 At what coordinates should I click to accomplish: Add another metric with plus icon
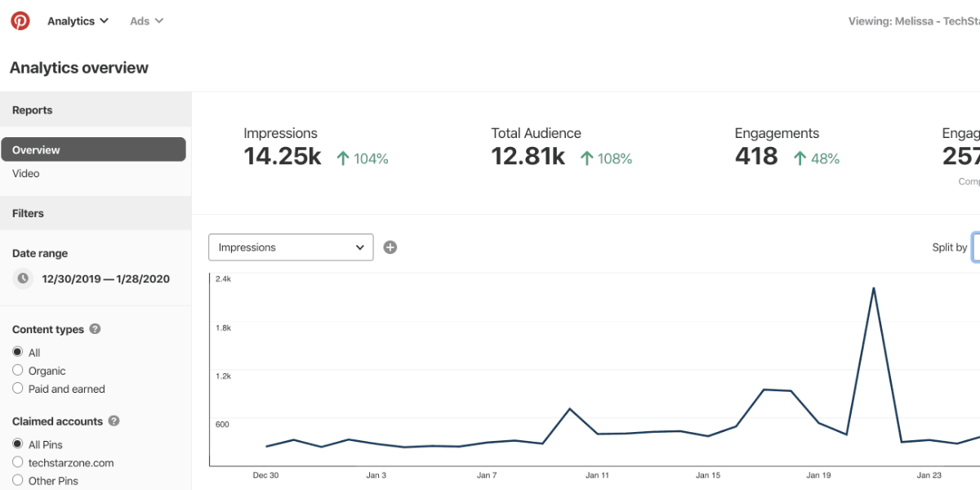click(x=390, y=247)
